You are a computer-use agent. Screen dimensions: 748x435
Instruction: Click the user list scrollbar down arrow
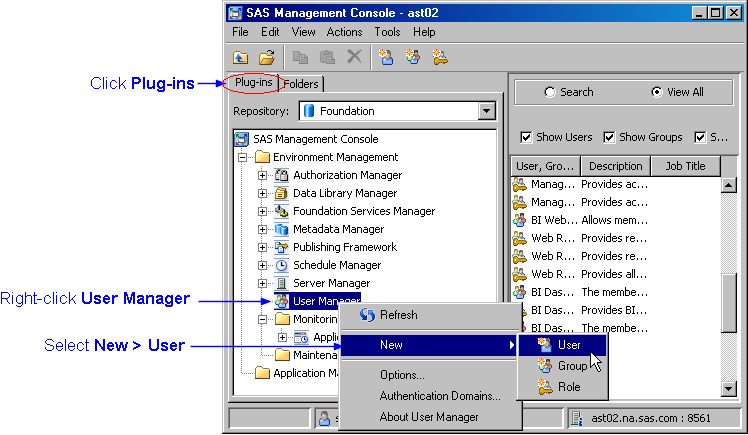point(728,388)
